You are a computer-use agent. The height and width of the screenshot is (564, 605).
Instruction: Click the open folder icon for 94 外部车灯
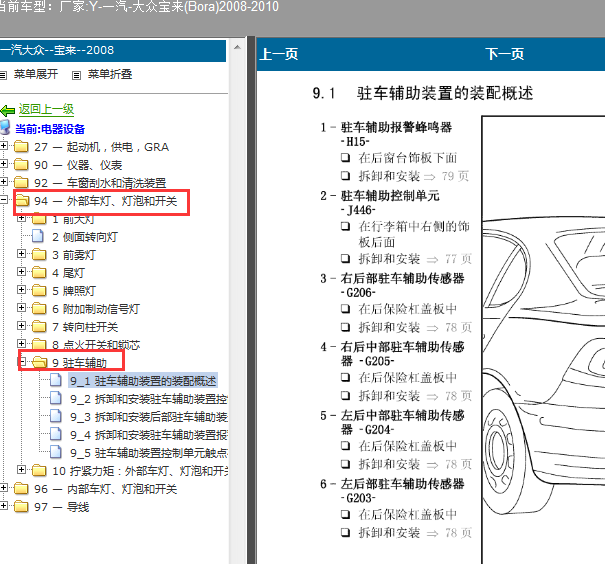point(22,201)
